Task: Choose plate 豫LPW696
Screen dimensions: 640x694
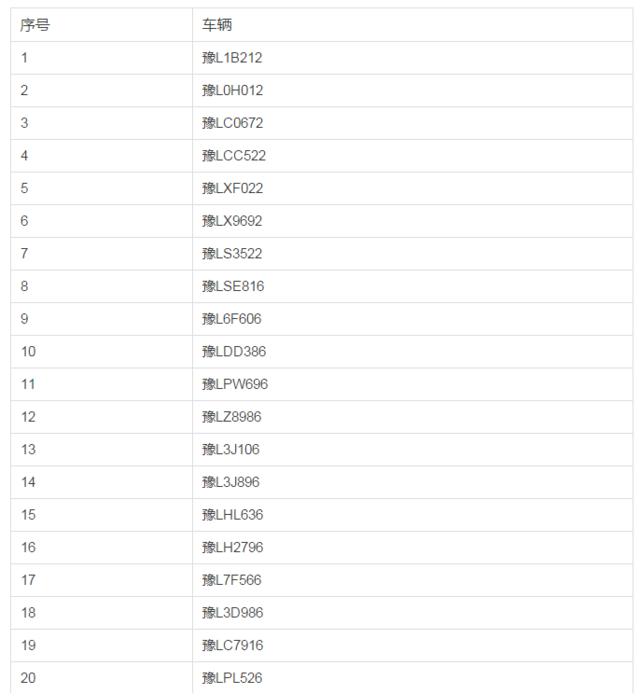Action: pyautogui.click(x=234, y=384)
